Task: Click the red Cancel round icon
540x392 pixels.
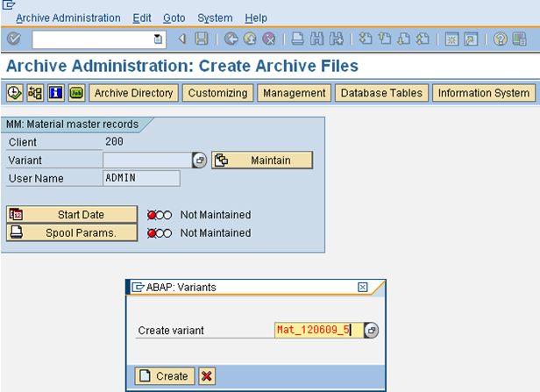Action: pos(269,39)
